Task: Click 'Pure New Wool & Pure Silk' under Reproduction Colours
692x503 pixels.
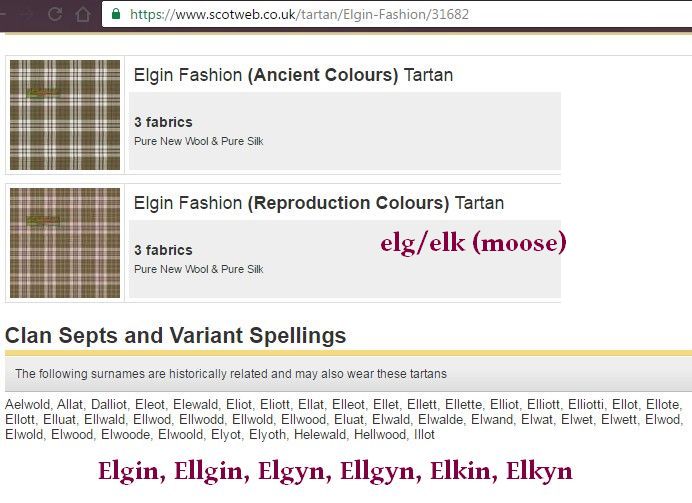Action: (199, 269)
